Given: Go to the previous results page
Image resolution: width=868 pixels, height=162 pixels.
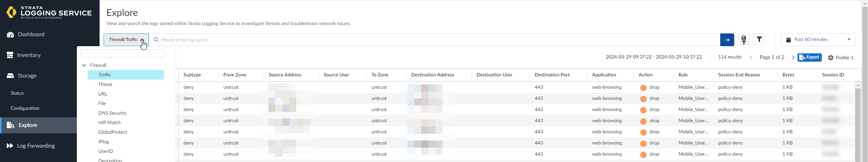Looking at the screenshot, I should coord(751,58).
